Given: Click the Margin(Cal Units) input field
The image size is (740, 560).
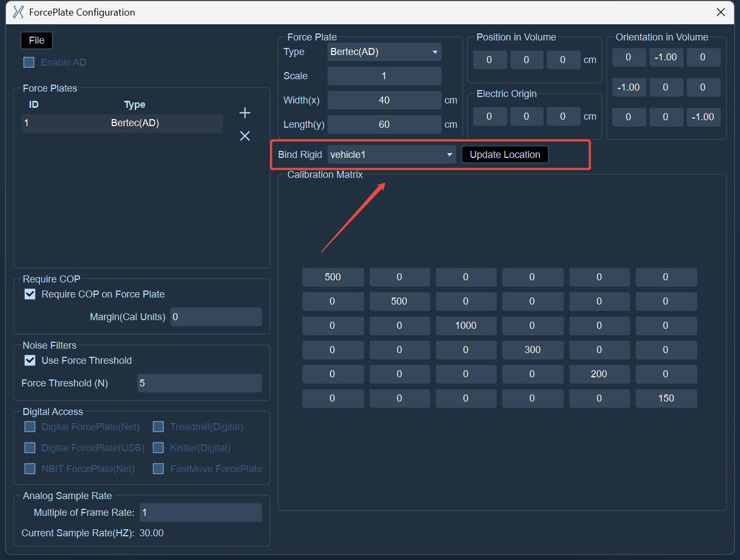Looking at the screenshot, I should [x=216, y=317].
